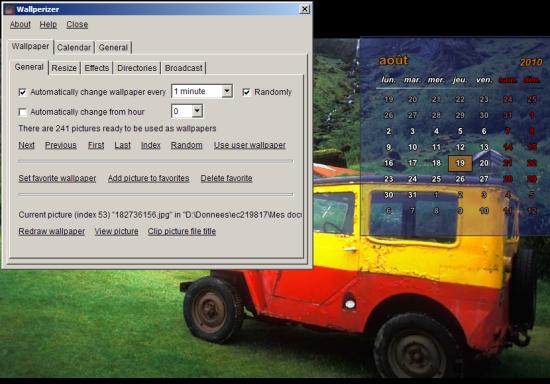Click Use user wallpaper link

[250, 145]
